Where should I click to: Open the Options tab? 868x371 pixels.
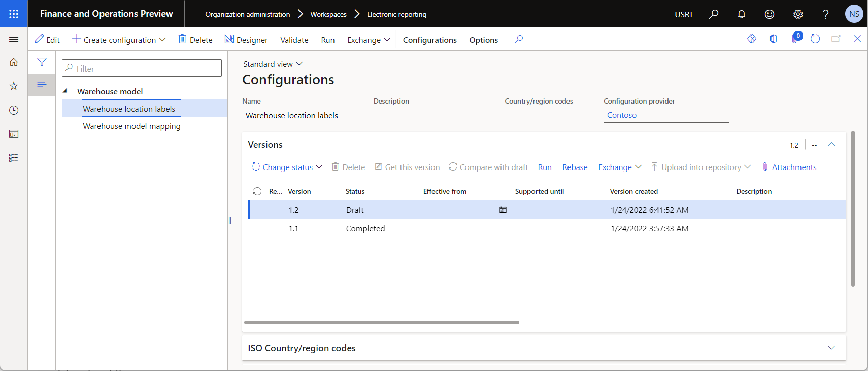(484, 40)
